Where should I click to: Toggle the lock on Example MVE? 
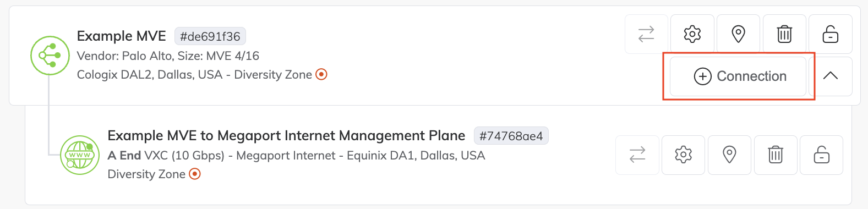coord(831,34)
